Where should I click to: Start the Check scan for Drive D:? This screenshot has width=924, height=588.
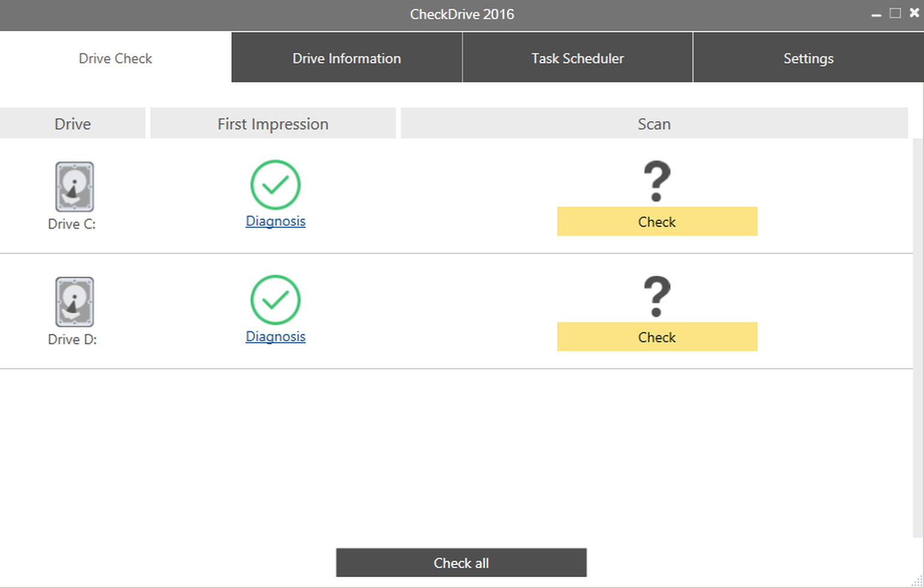(657, 337)
